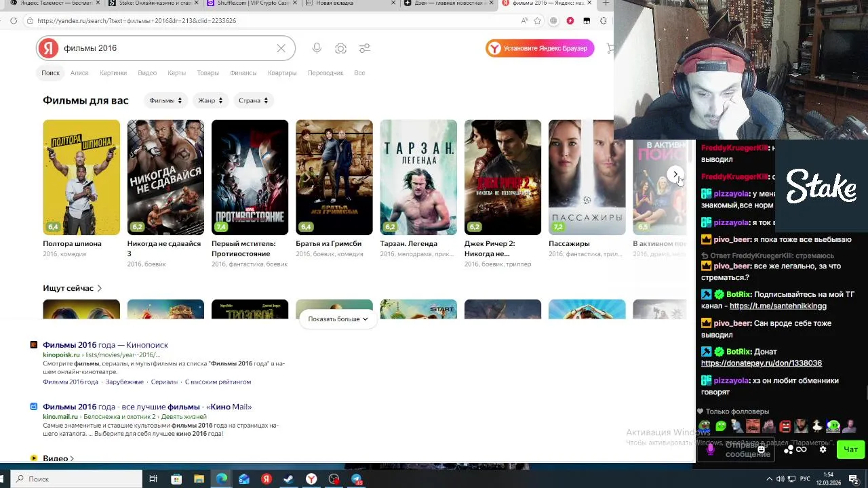Open Steam from the taskbar
Screen dimensions: 868x488
click(x=288, y=479)
